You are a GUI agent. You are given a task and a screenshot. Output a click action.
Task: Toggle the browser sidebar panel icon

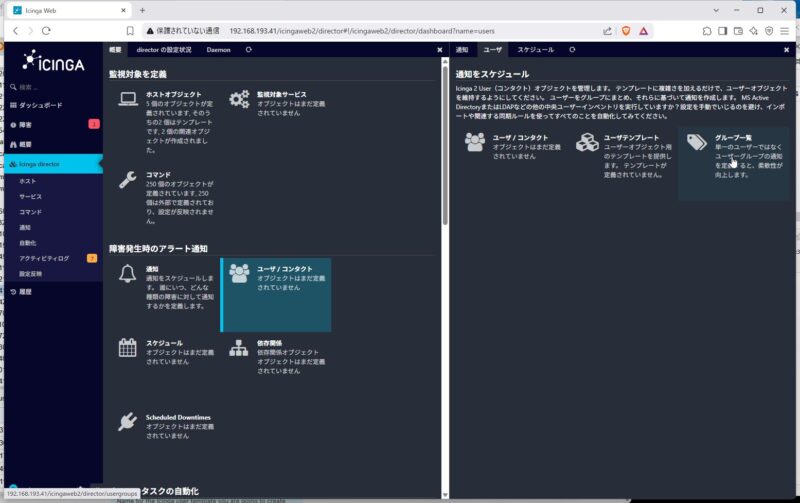pyautogui.click(x=722, y=31)
